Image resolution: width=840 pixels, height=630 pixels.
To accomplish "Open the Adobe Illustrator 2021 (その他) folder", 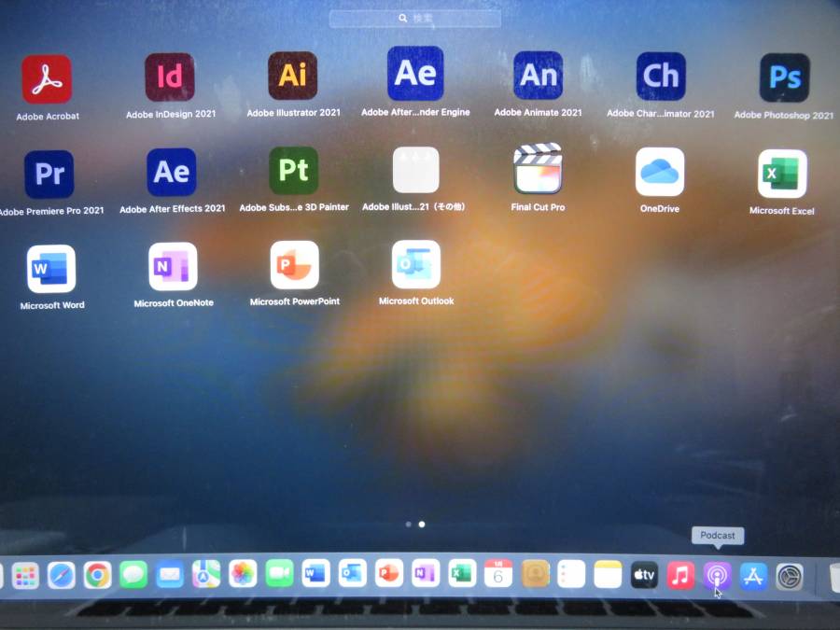I will [415, 170].
